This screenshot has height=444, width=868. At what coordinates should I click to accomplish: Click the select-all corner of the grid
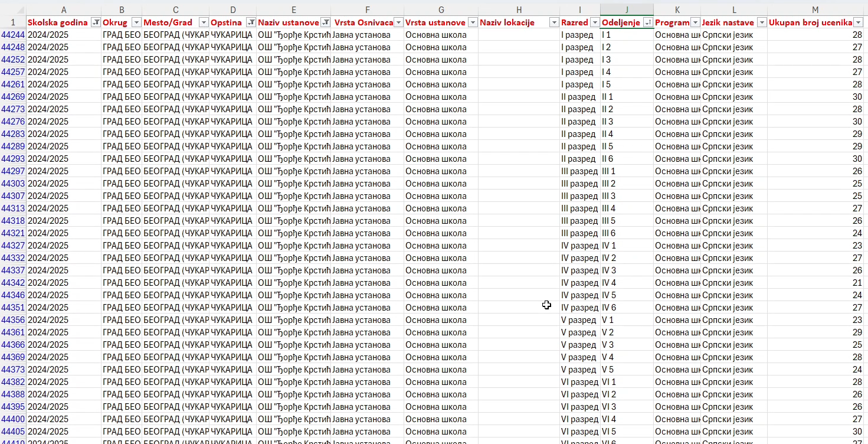click(x=13, y=10)
